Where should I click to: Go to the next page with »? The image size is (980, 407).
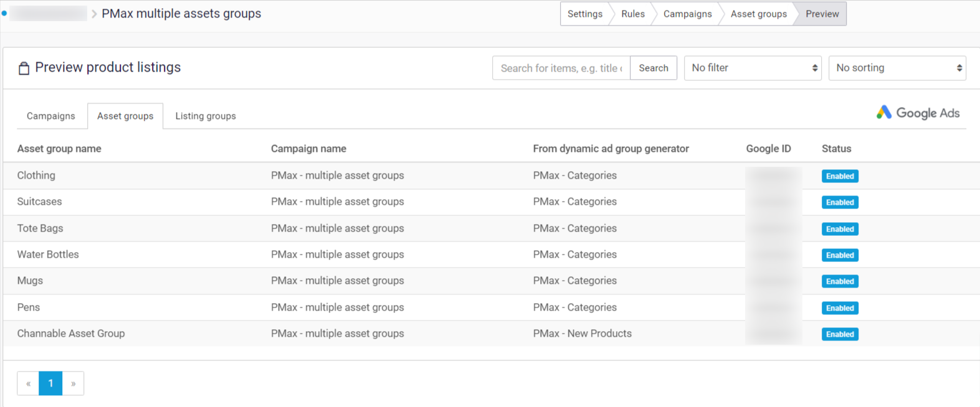pyautogui.click(x=73, y=383)
